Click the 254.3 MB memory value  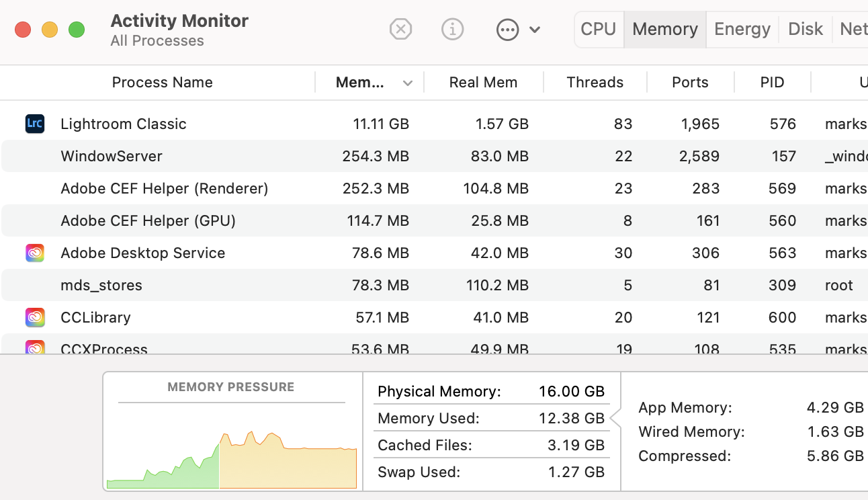point(376,156)
